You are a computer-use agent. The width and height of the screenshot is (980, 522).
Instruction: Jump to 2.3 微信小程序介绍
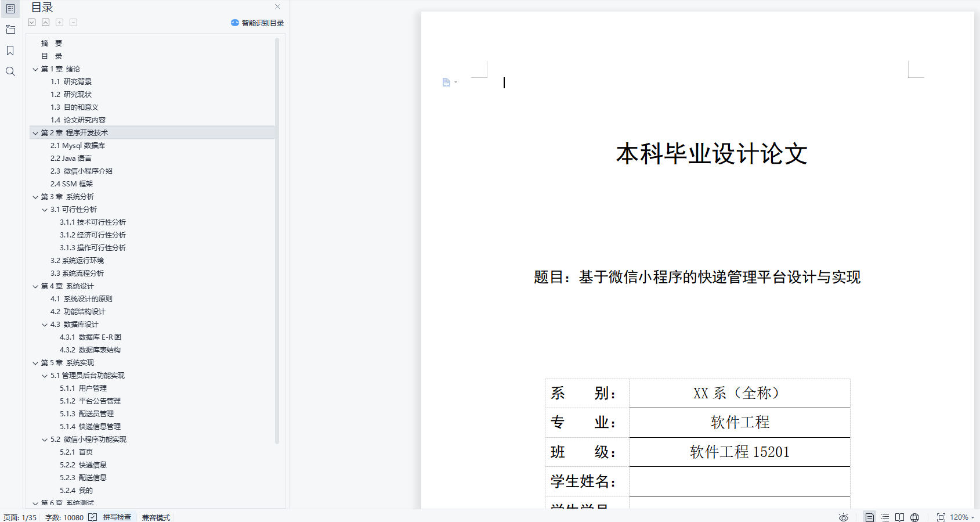coord(81,171)
